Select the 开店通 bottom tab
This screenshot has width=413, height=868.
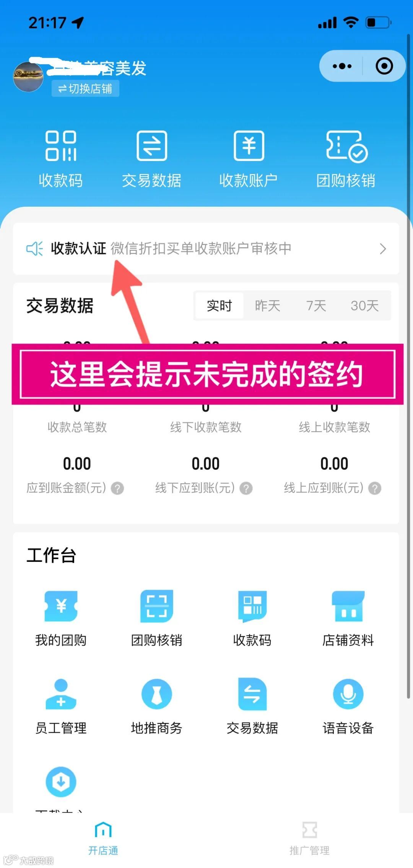point(103,838)
